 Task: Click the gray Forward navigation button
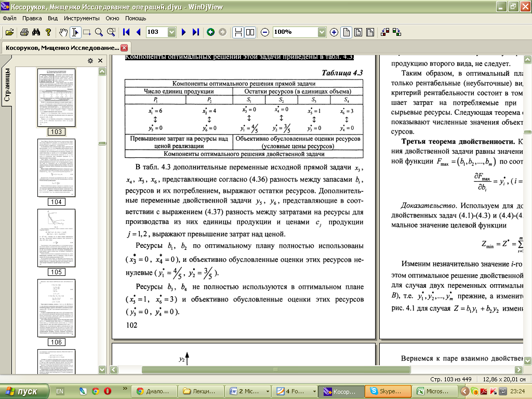pos(222,32)
